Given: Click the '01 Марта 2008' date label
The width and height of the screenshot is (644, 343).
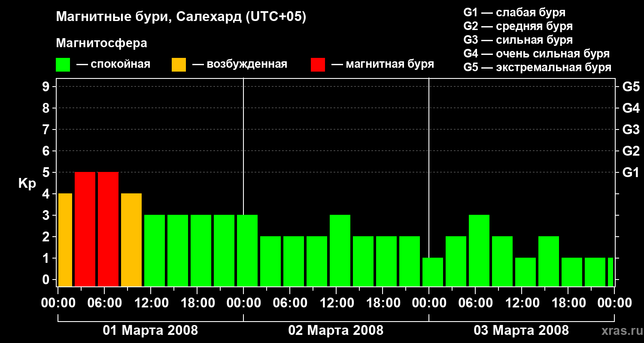Looking at the screenshot, I should (150, 331).
